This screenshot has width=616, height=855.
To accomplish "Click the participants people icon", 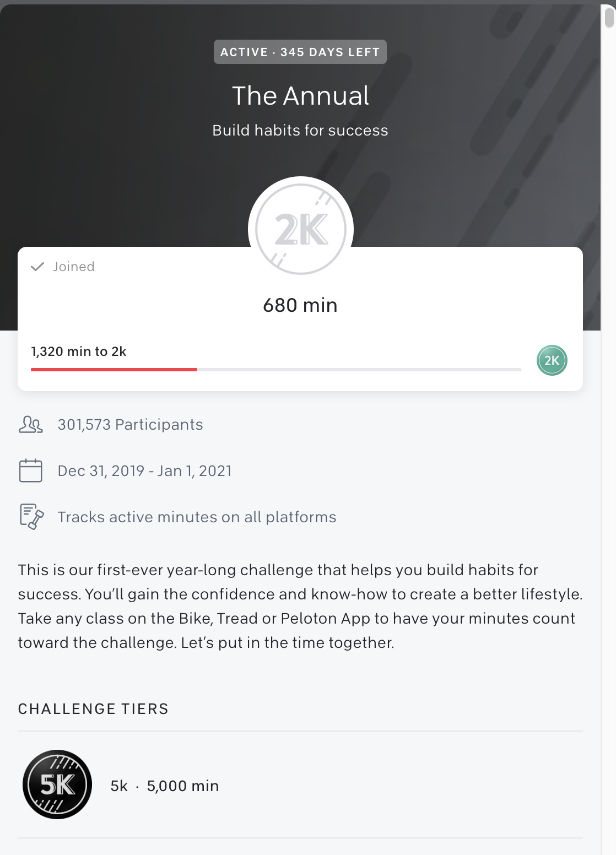I will click(x=31, y=425).
